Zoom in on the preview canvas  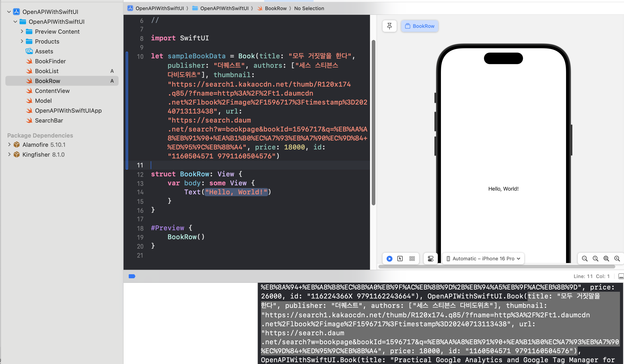click(x=617, y=259)
